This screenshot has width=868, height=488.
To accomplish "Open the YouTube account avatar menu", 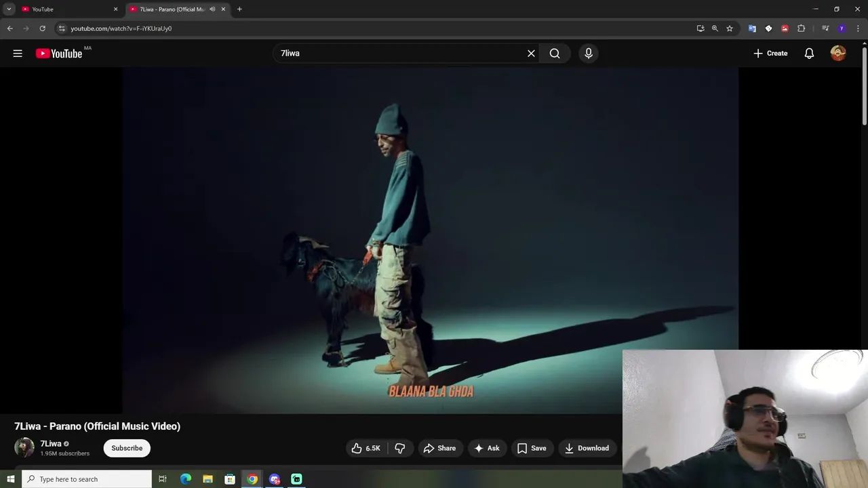I will click(838, 54).
